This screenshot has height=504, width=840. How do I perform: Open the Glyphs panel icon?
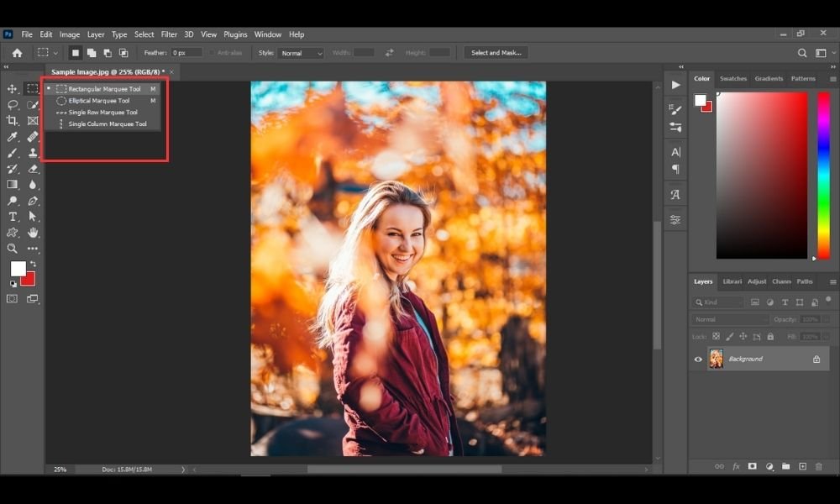[x=675, y=194]
